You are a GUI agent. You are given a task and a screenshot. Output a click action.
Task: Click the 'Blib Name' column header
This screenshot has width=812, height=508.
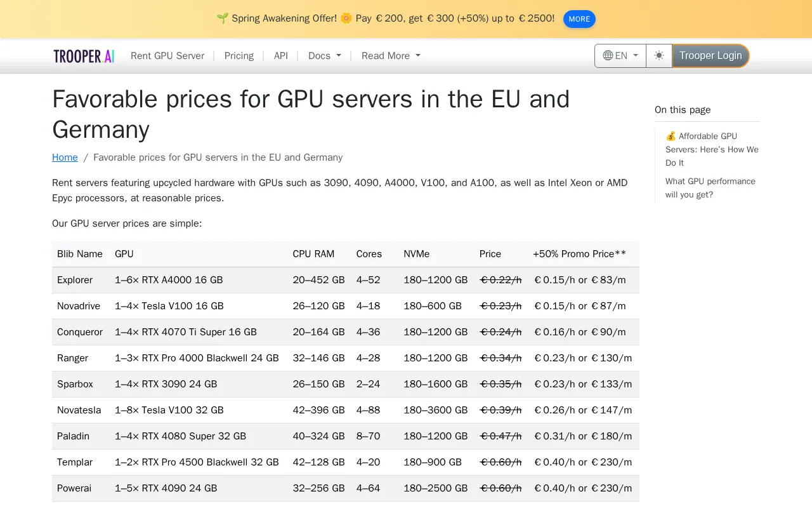click(80, 254)
